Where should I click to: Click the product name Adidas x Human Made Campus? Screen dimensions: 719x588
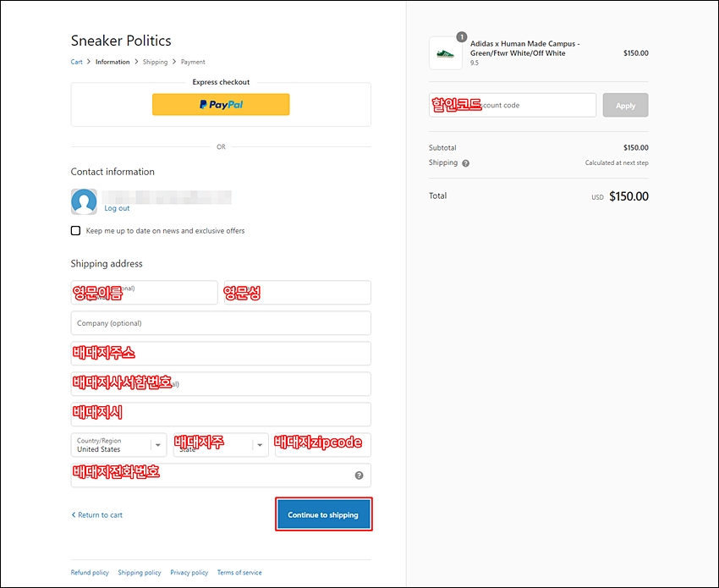click(x=525, y=48)
